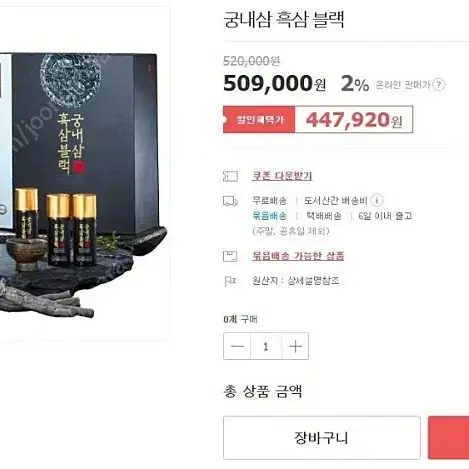The width and height of the screenshot is (469, 469).
Task: Open the 묶음배송 가능한 상품 link
Action: [x=298, y=256]
